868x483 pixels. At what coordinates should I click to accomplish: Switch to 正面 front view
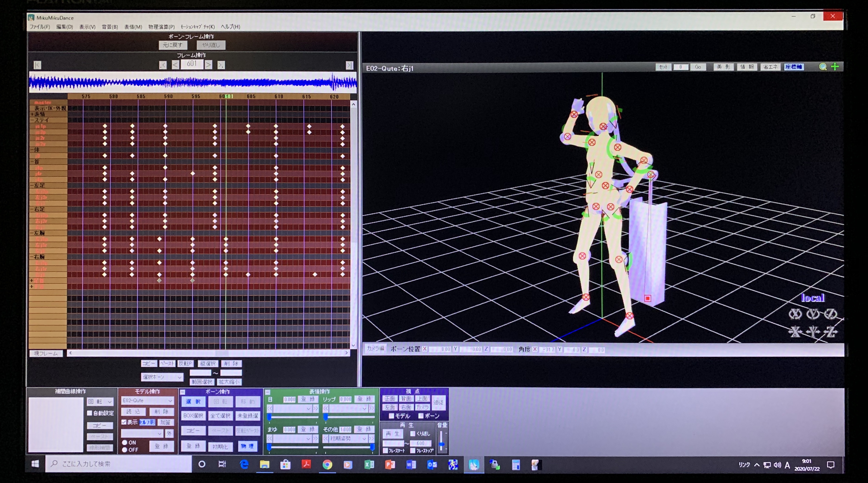coord(390,398)
